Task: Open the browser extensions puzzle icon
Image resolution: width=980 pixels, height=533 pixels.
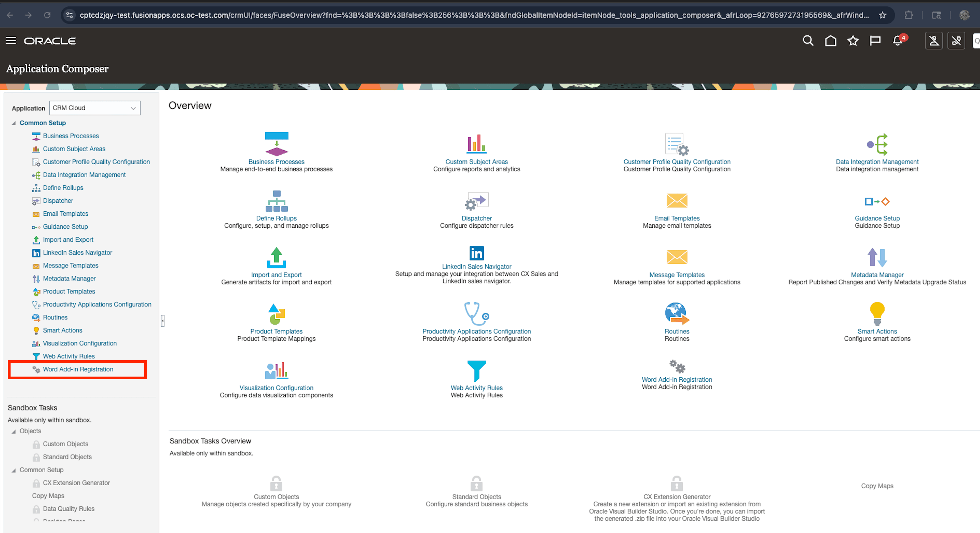Action: click(x=908, y=15)
